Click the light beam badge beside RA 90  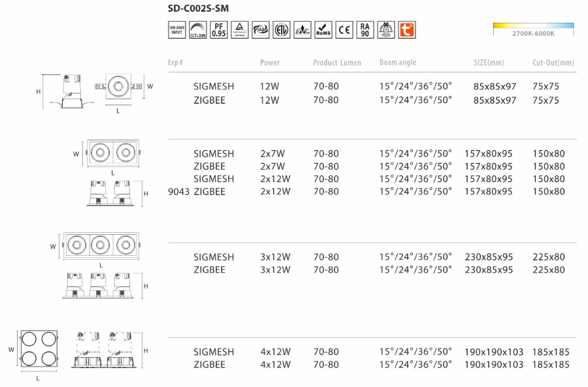(x=386, y=30)
